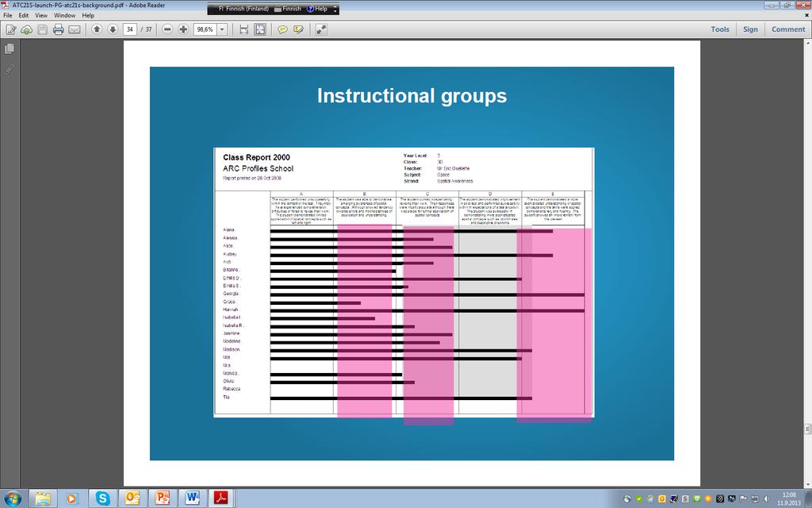Select the highlight text tool
The height and width of the screenshot is (508, 812).
298,29
